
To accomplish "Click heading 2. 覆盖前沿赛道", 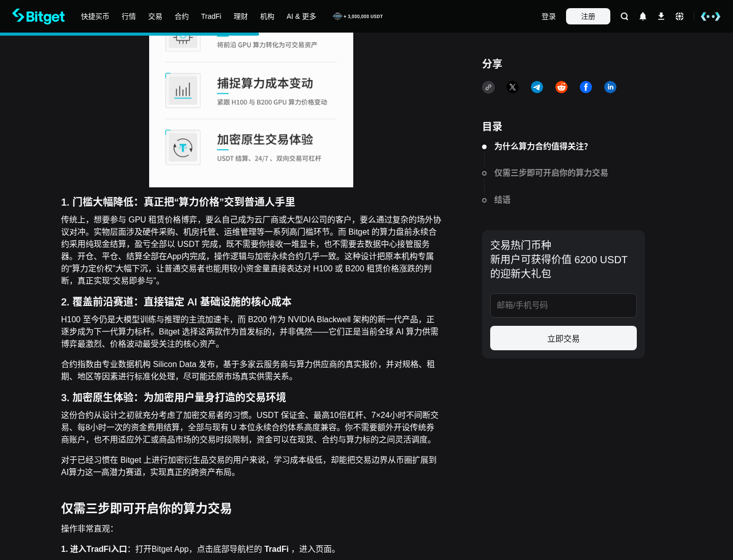I will [176, 302].
